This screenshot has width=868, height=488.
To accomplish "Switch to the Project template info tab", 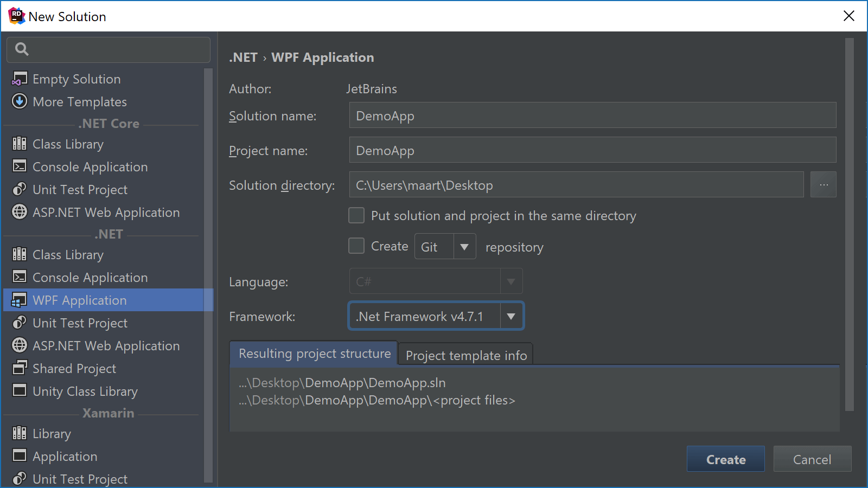I will pyautogui.click(x=465, y=355).
